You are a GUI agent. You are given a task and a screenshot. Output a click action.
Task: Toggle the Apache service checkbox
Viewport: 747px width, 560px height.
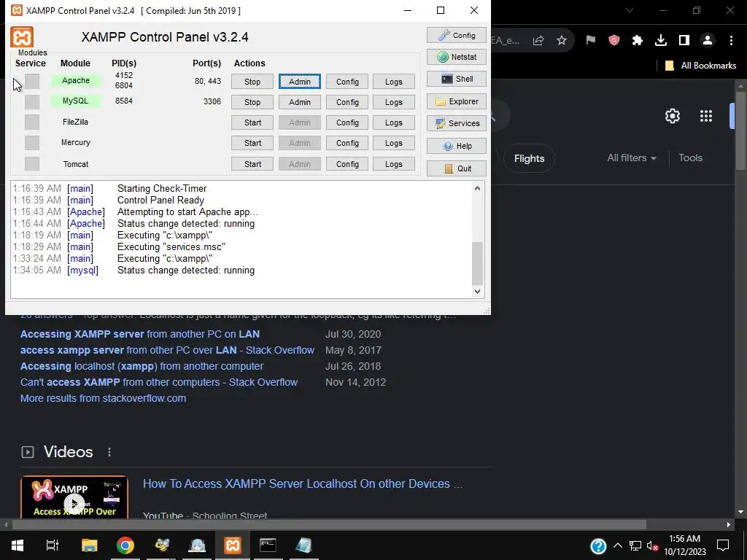click(32, 82)
